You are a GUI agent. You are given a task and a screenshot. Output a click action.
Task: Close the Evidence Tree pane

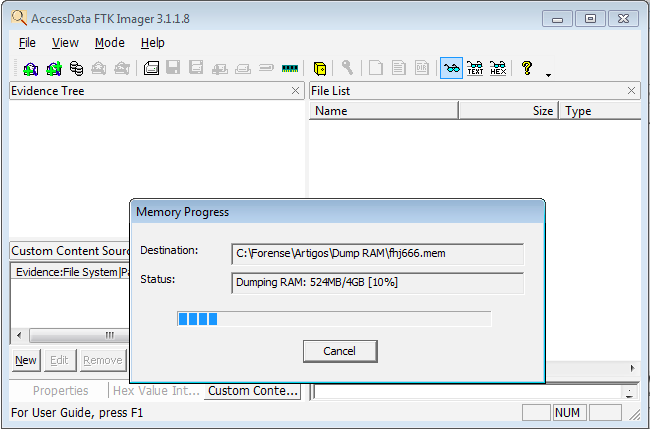295,91
